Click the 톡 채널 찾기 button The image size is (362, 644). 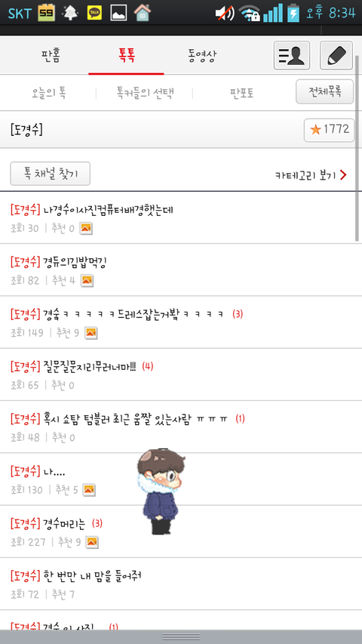[x=50, y=174]
